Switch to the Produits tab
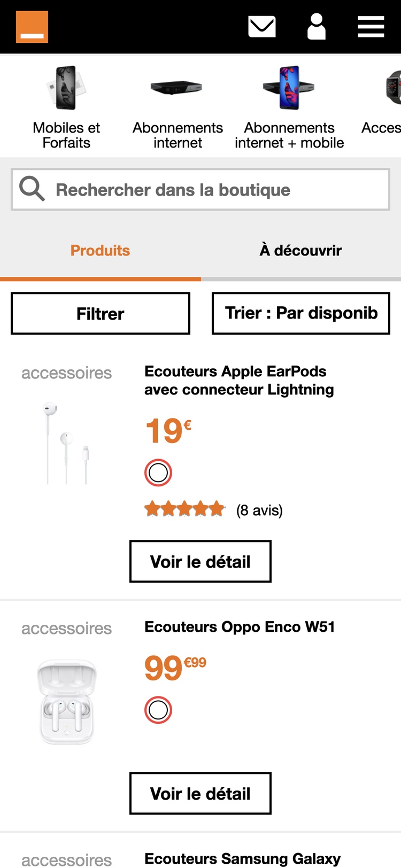The width and height of the screenshot is (401, 868). coord(101,250)
